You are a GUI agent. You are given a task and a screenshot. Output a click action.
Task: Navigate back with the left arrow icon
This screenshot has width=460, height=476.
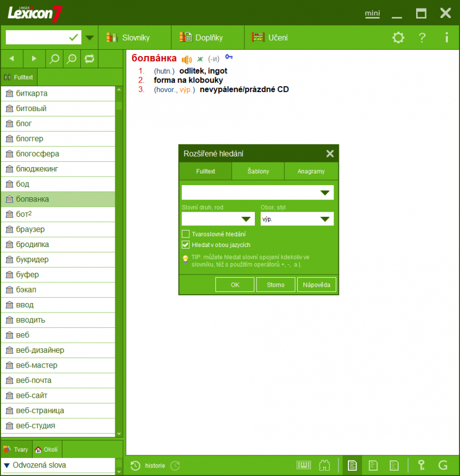12,59
